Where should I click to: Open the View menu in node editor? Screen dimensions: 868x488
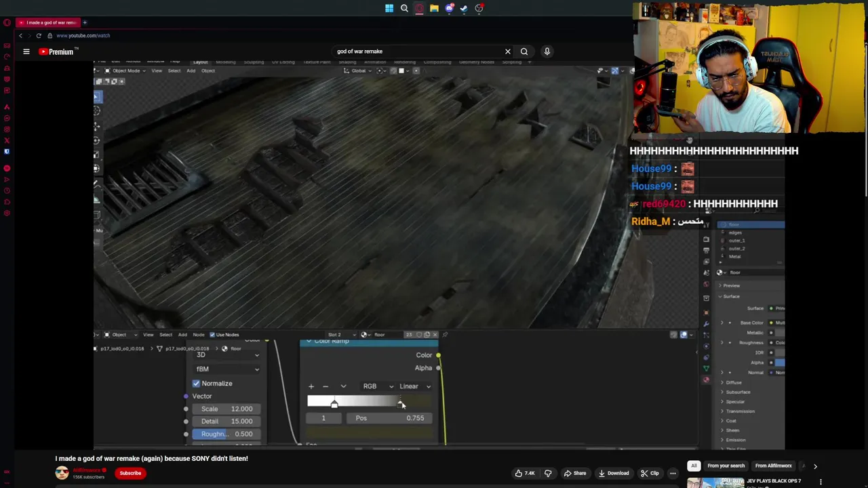point(148,335)
